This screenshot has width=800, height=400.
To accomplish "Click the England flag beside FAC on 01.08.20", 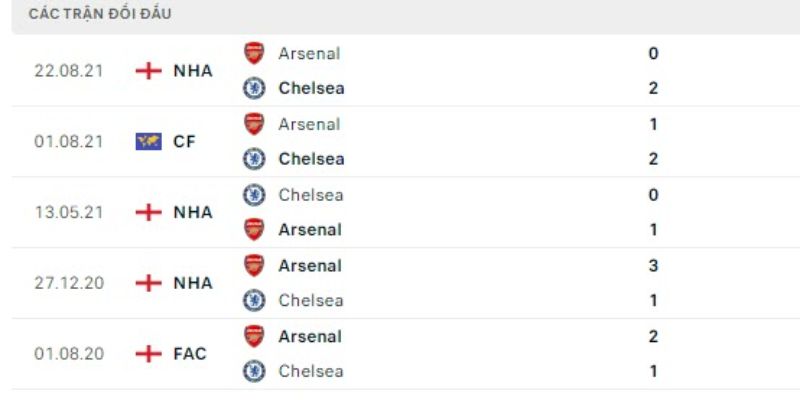I will point(148,354).
